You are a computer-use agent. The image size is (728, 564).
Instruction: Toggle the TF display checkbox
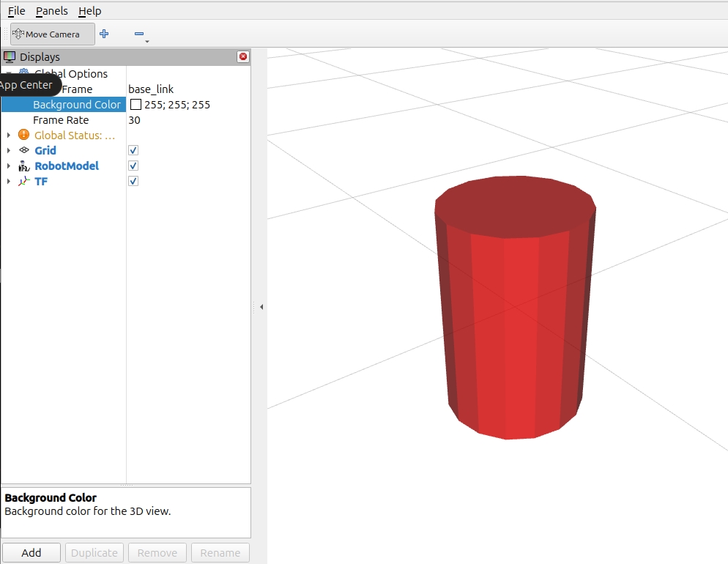pos(133,181)
